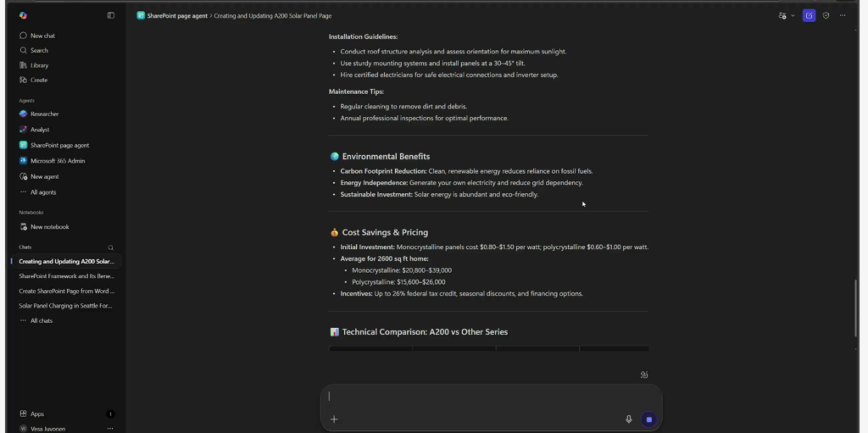Search chats using magnifier icon beside Chats
The width and height of the screenshot is (868, 433).
click(x=110, y=247)
